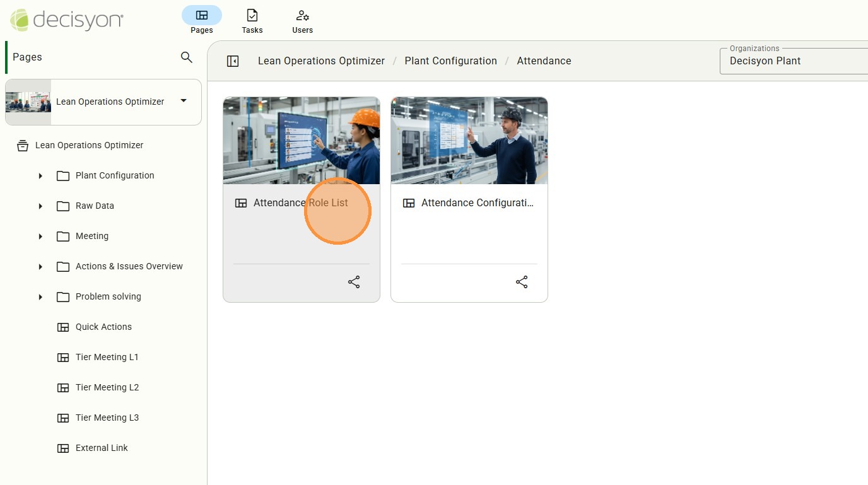Click the Decisyon logo
868x485 pixels.
pyautogui.click(x=67, y=20)
